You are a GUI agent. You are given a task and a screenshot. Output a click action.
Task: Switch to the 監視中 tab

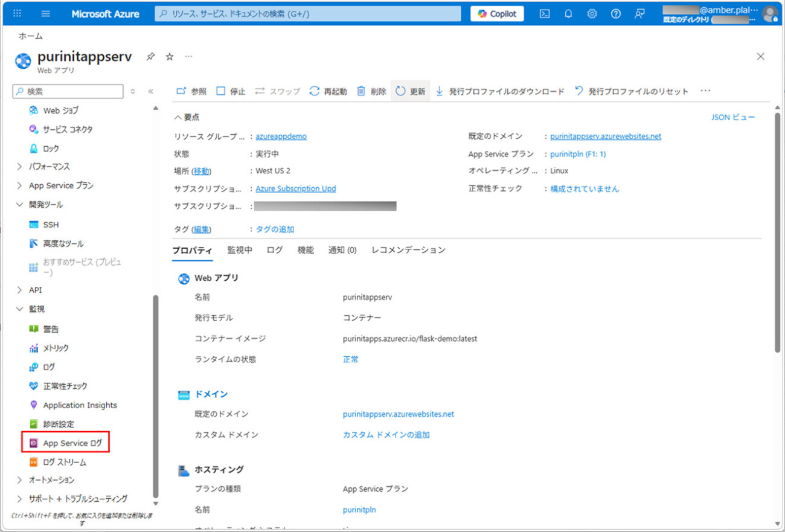(x=240, y=250)
